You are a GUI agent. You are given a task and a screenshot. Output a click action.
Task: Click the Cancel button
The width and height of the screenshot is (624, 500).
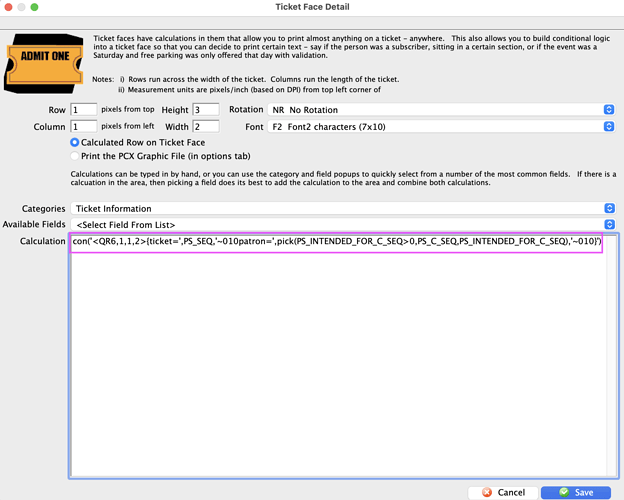click(503, 492)
